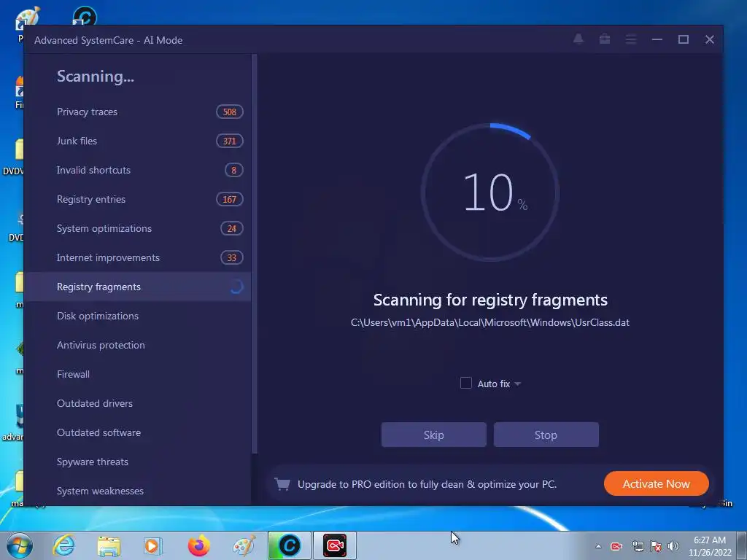Click the Scanning for registry fragments heading

(x=490, y=300)
